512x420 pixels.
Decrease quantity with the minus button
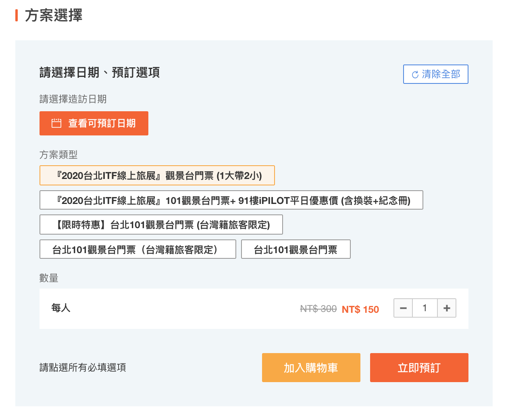[x=403, y=308]
